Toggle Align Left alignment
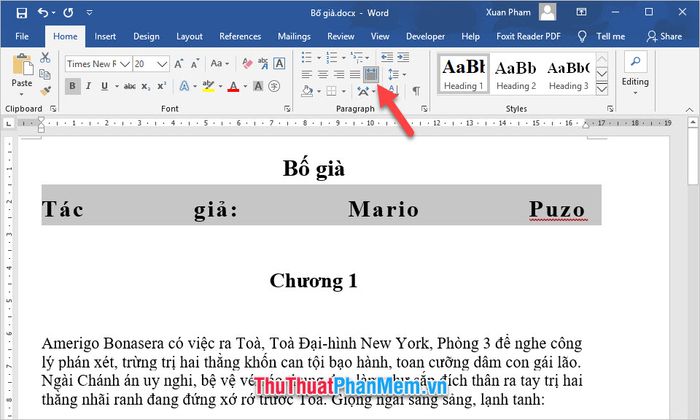The height and width of the screenshot is (420, 700). 306,74
